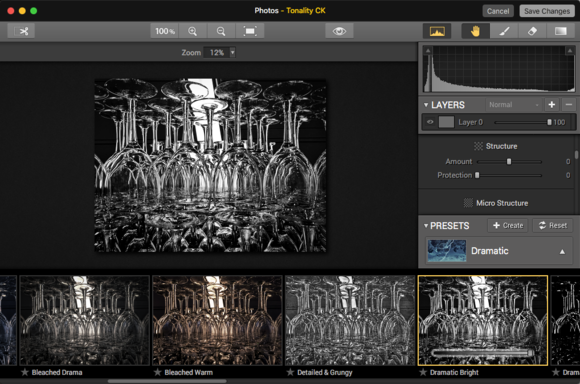
Task: Click Save Changes button
Action: 547,11
